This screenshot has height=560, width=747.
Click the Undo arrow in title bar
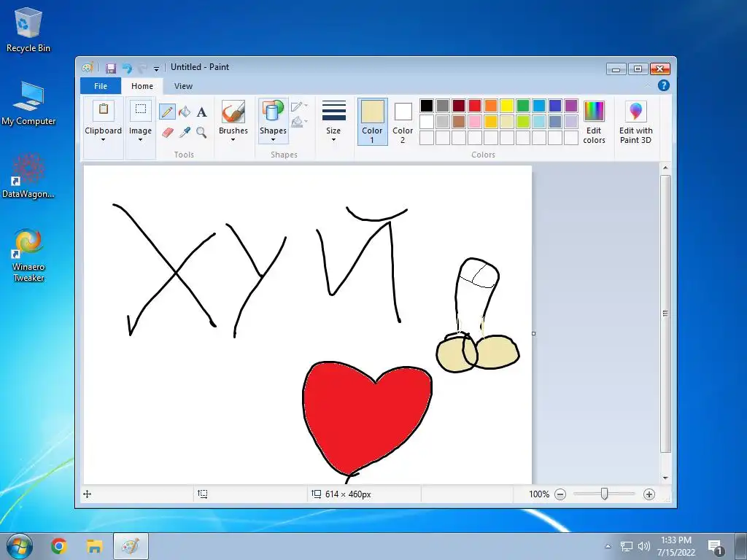[127, 68]
